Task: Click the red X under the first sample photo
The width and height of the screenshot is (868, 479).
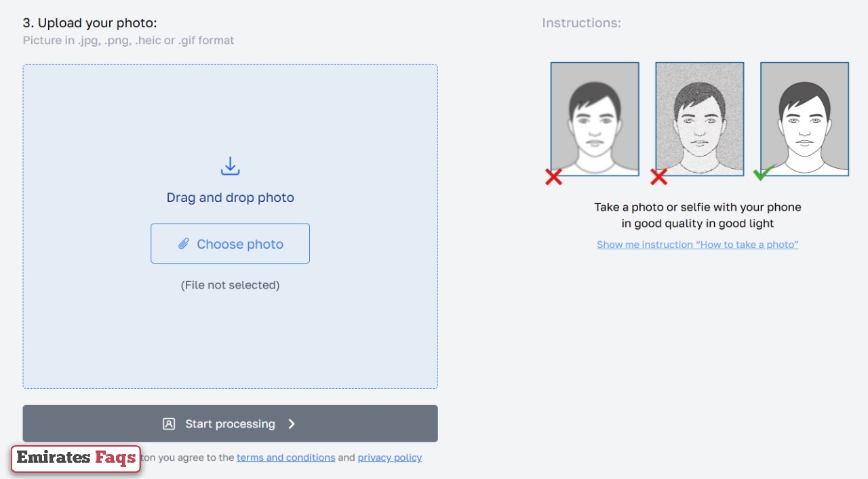Action: (553, 177)
